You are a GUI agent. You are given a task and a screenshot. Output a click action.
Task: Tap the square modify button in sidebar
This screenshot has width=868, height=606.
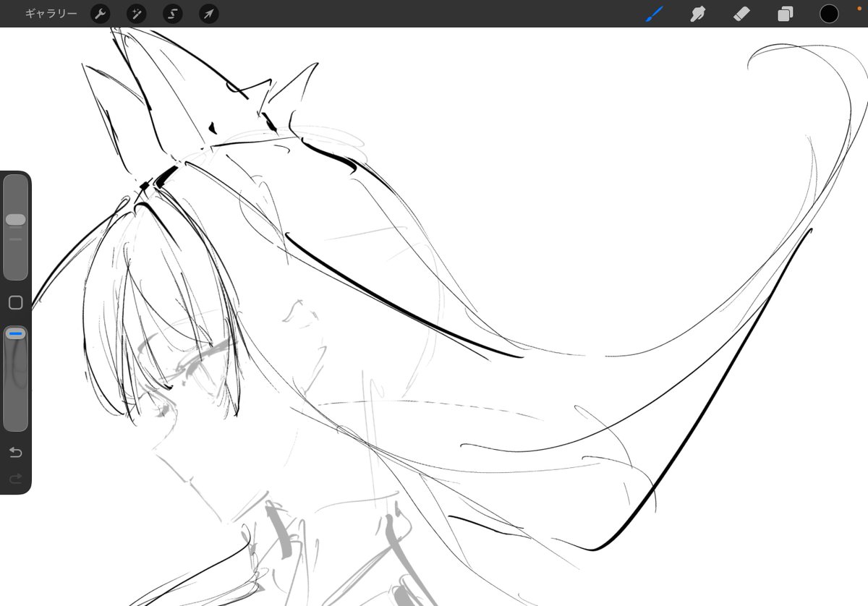tap(15, 303)
